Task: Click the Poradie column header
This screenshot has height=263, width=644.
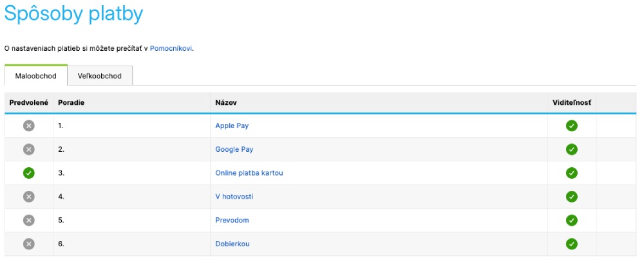Action: (71, 103)
